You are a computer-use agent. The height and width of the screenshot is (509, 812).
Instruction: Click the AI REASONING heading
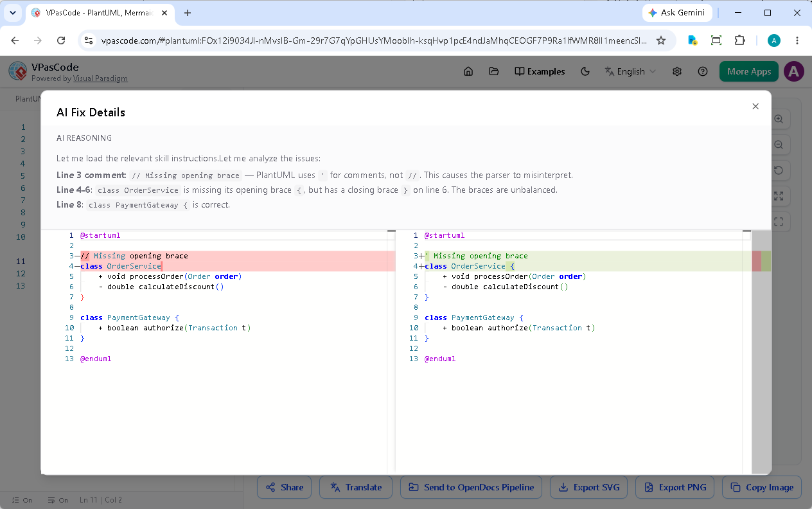tap(84, 138)
